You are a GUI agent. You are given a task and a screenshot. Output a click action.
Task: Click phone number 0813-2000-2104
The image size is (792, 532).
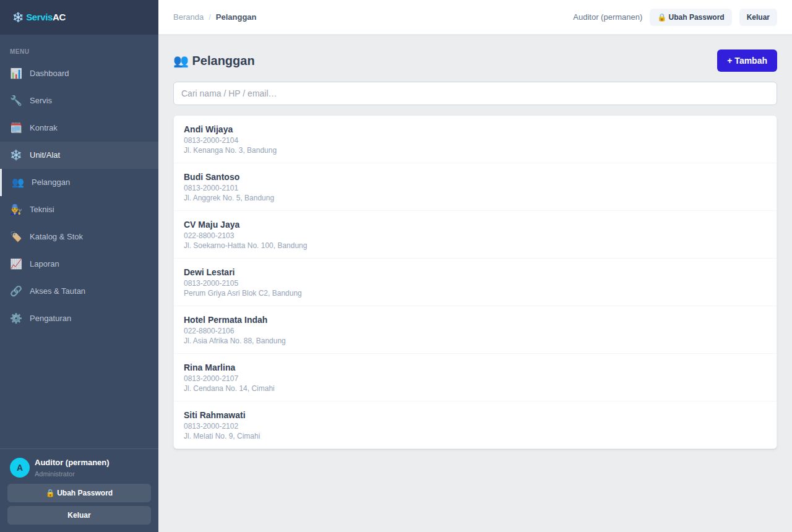[211, 140]
